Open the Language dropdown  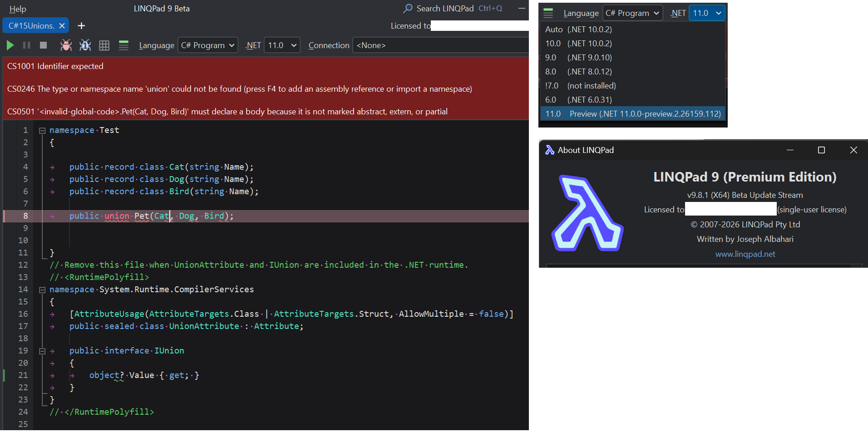[207, 45]
